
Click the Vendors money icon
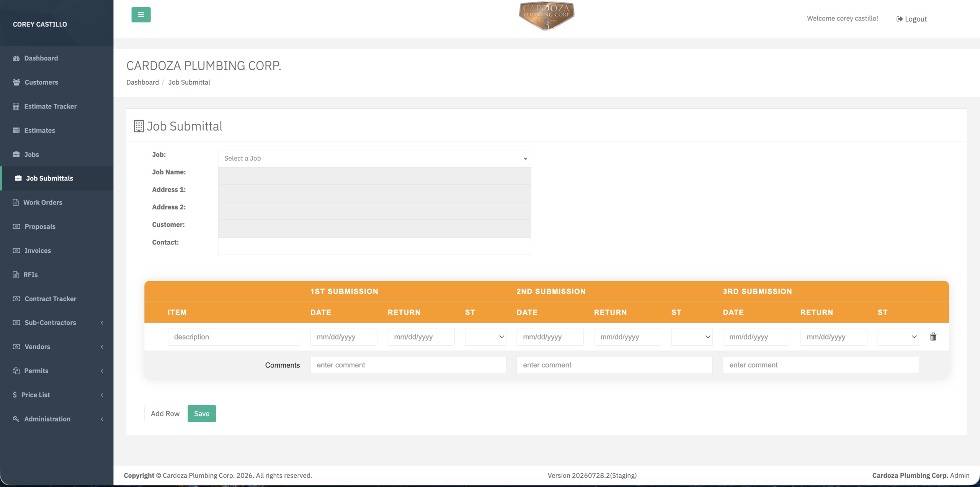click(x=16, y=347)
